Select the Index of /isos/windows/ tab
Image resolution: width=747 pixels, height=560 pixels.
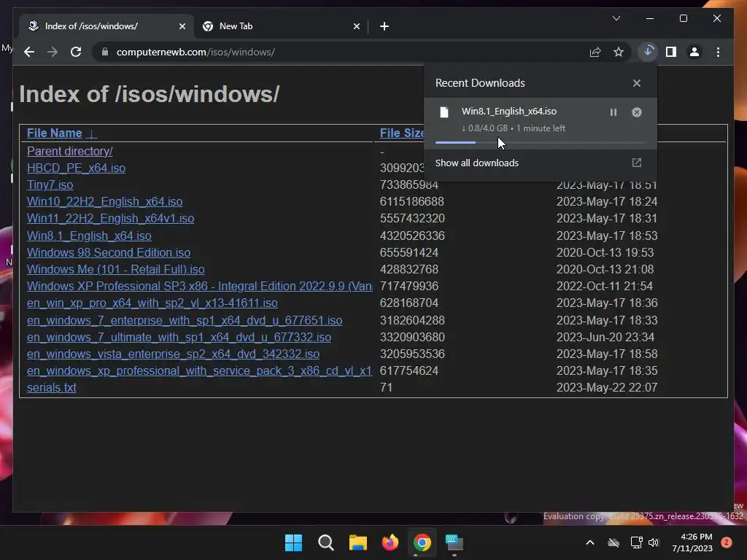pyautogui.click(x=106, y=26)
